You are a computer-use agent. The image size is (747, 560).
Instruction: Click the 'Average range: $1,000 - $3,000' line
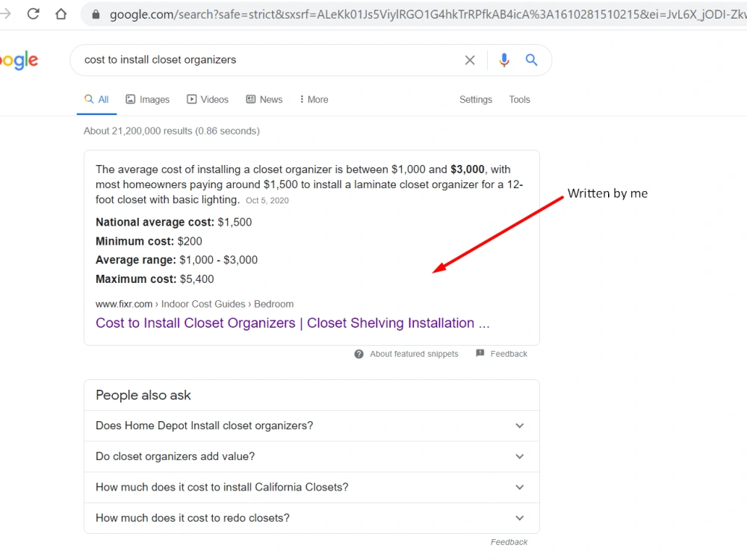176,260
